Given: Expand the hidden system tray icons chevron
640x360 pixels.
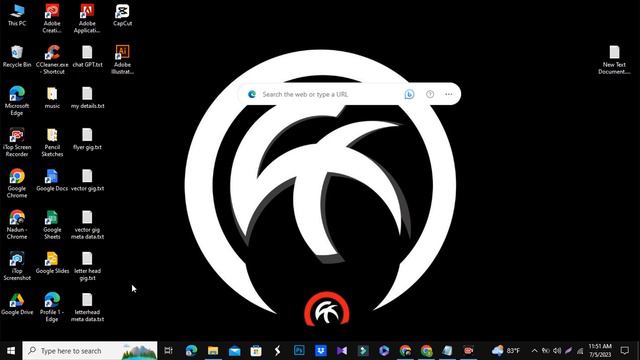Looking at the screenshot, I should [534, 351].
